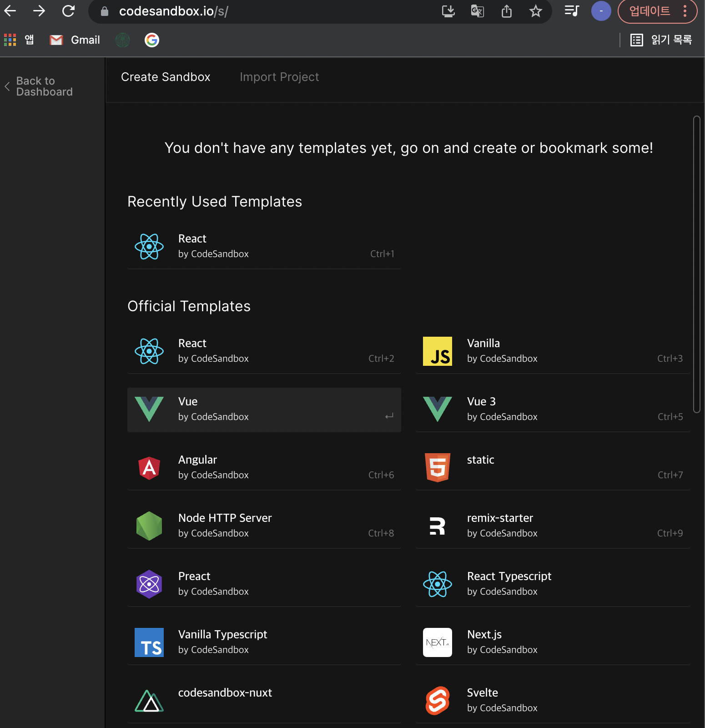Click the Vanilla JS template icon
Viewport: 705px width, 728px height.
438,351
